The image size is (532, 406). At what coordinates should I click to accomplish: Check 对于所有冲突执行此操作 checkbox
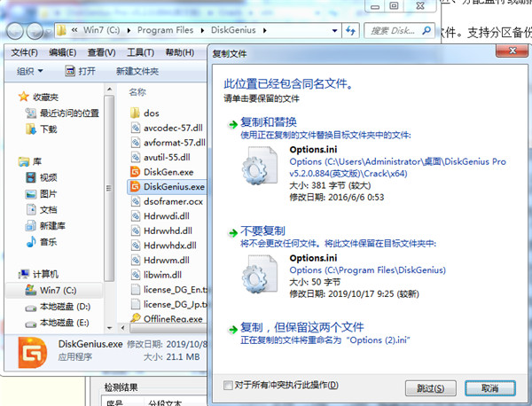[228, 385]
